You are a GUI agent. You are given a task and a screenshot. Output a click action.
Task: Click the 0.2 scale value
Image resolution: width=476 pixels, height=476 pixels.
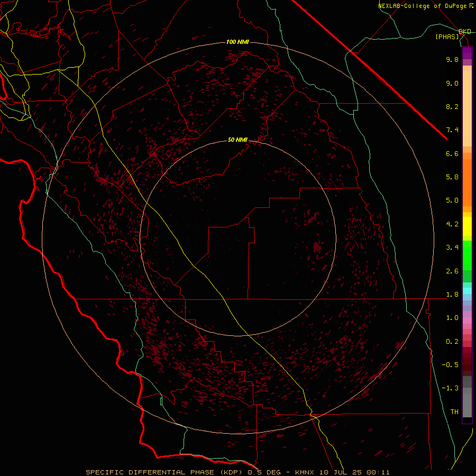tap(452, 342)
